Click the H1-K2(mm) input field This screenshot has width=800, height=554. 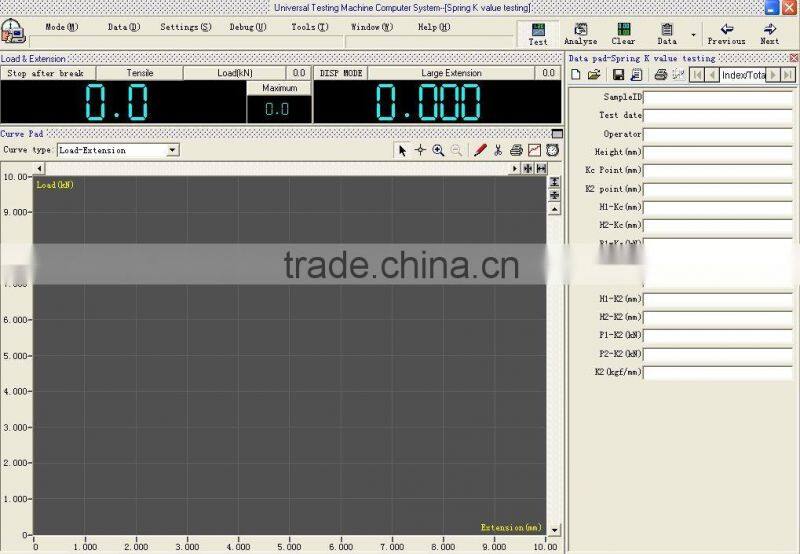coord(718,299)
